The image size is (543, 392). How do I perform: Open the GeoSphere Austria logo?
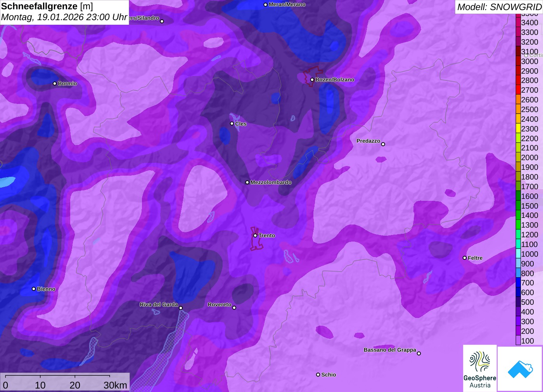point(480,368)
